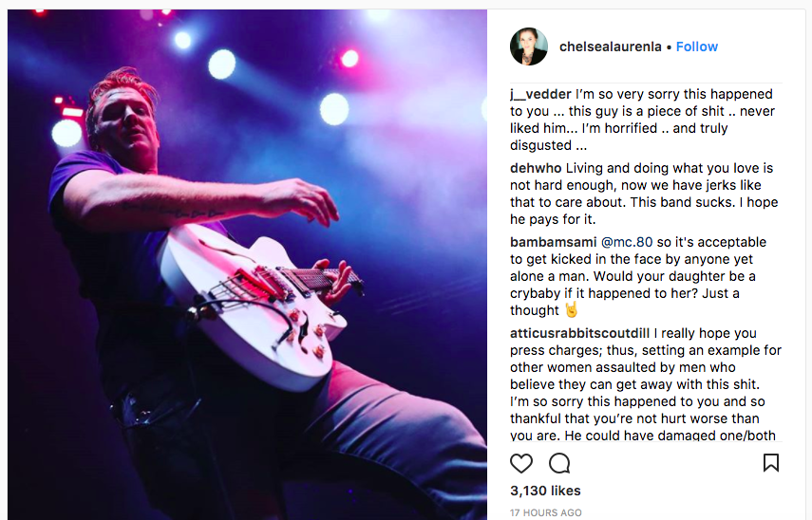Visit commenter dehwho's profile
This screenshot has width=812, height=520.
536,169
